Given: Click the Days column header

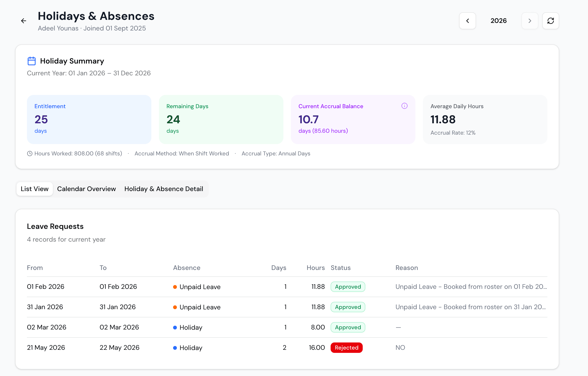Looking at the screenshot, I should click(279, 268).
